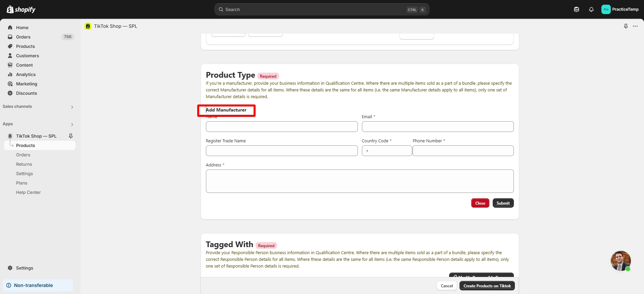Open the Sidekick assistant icon in top bar
The height and width of the screenshot is (294, 644).
[576, 9]
